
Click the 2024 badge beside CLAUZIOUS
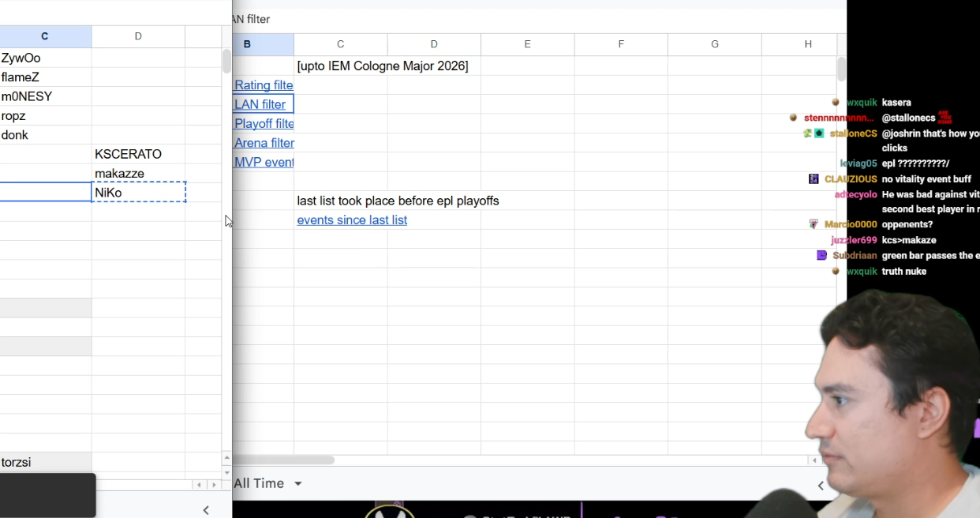(x=814, y=179)
